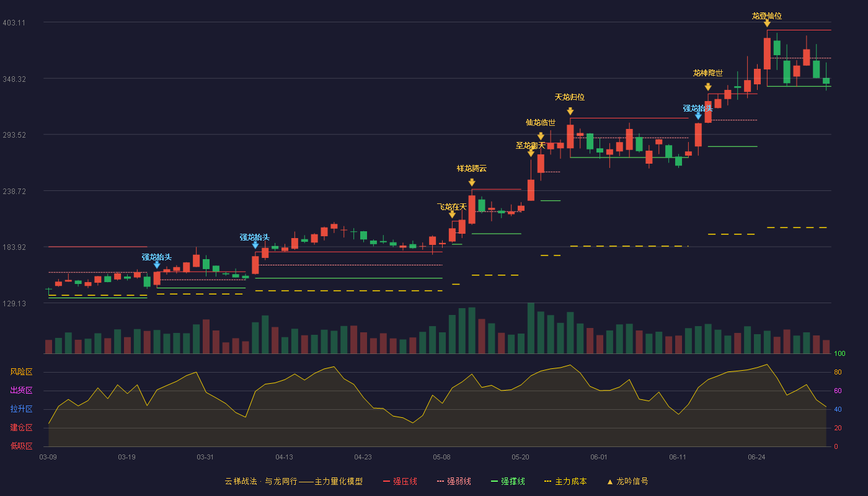This screenshot has width=868, height=496.
Task: Click the yellow arrow under 龙神降世
Action: (x=708, y=87)
